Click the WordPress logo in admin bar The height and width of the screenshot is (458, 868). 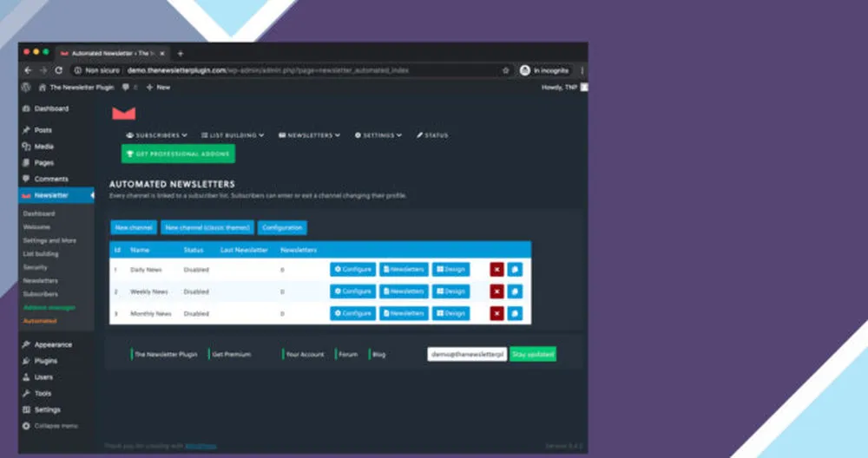[x=26, y=88]
